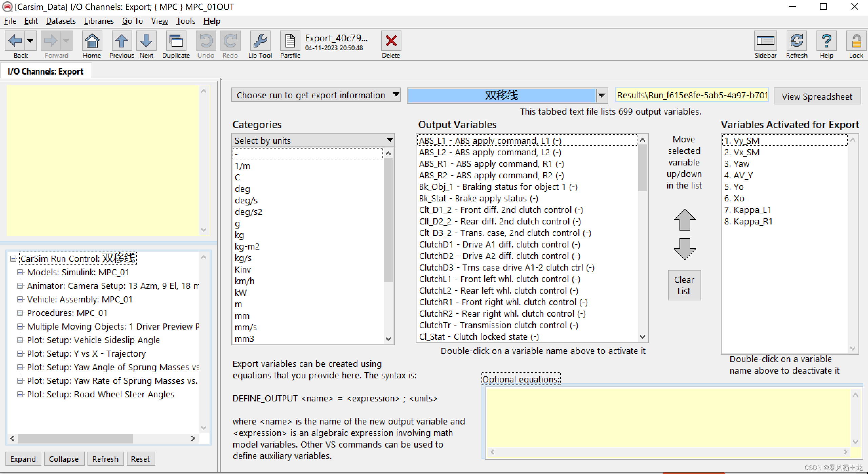Expand 'Vehicle: Assembly: MPC_01' tree node
Image resolution: width=868 pixels, height=474 pixels.
click(x=20, y=299)
